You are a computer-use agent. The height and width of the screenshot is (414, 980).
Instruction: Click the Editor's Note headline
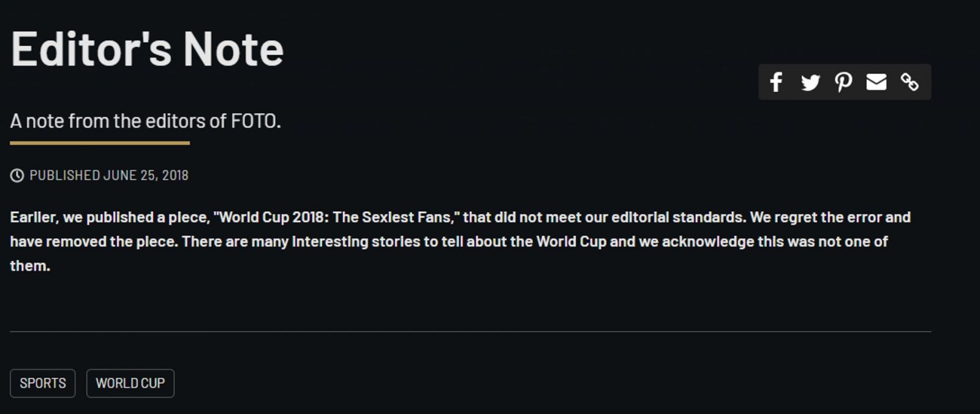tap(147, 49)
